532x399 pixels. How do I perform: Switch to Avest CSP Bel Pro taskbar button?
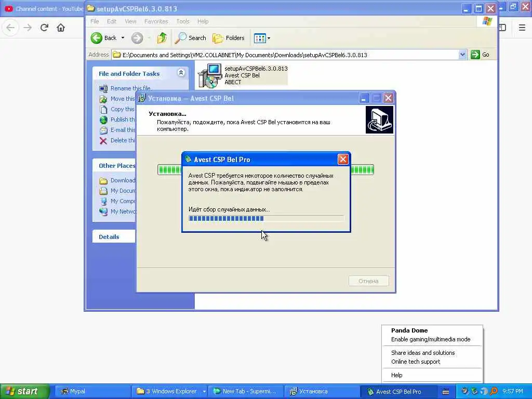[399, 392]
